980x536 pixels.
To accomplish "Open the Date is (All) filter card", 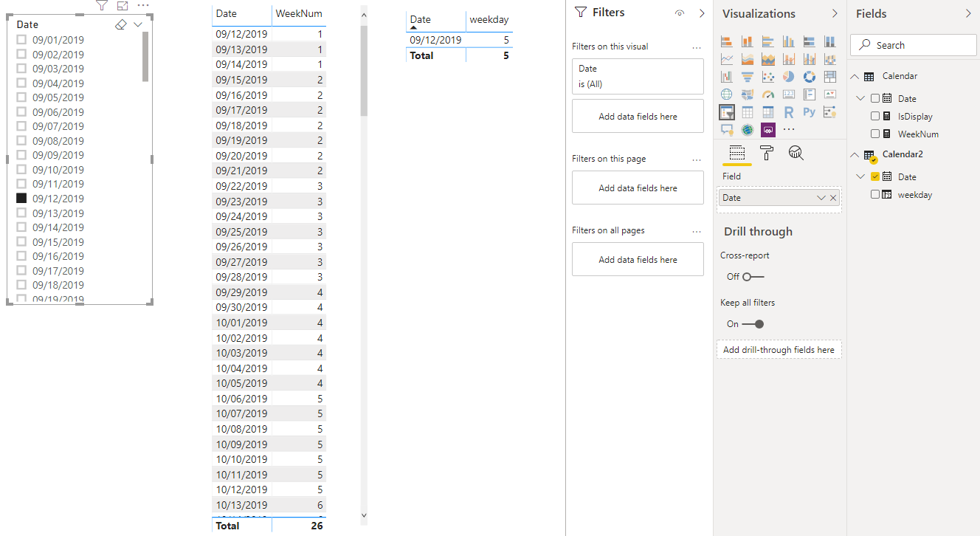I will pyautogui.click(x=638, y=76).
